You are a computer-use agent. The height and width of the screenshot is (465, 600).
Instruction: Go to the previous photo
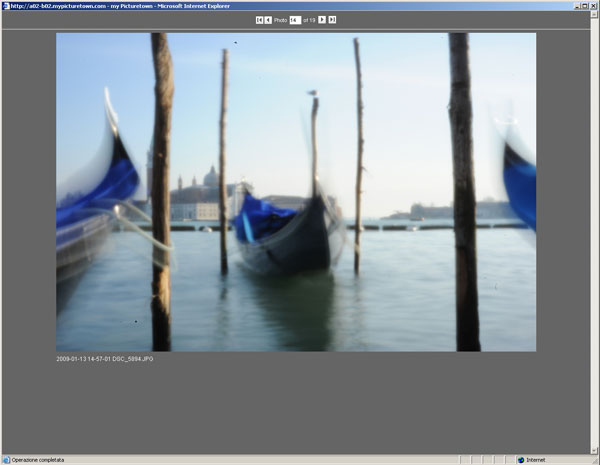(268, 20)
